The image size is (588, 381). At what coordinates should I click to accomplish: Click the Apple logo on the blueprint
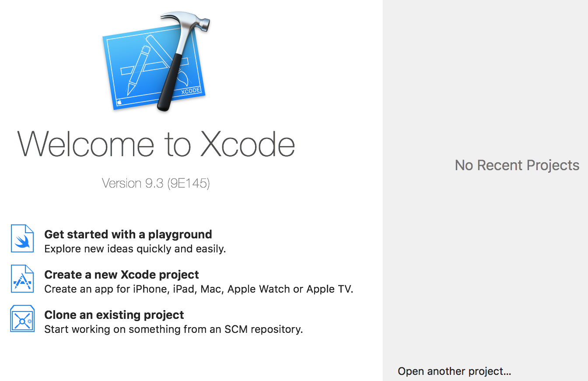119,103
